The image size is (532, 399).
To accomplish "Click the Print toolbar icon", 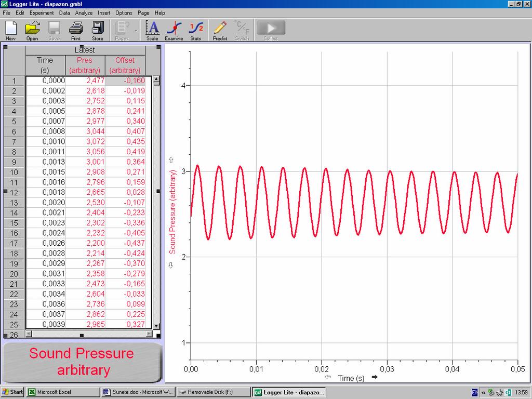I will click(x=76, y=30).
